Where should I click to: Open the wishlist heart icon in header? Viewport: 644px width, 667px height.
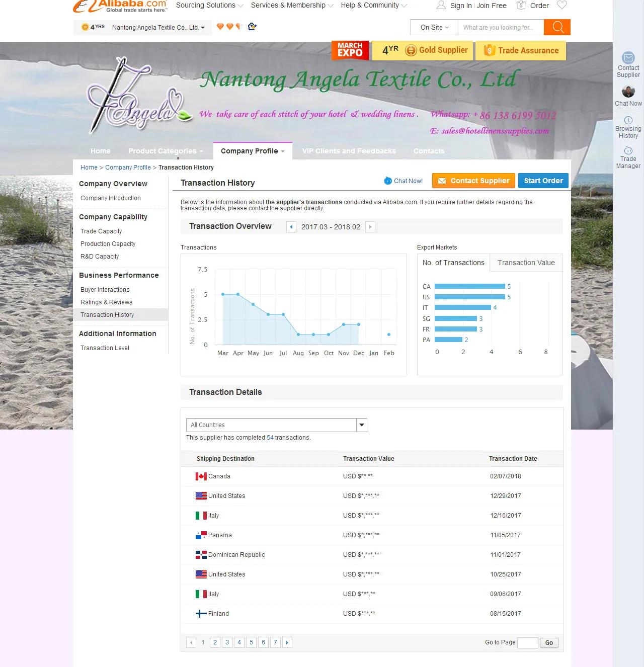click(x=562, y=5)
